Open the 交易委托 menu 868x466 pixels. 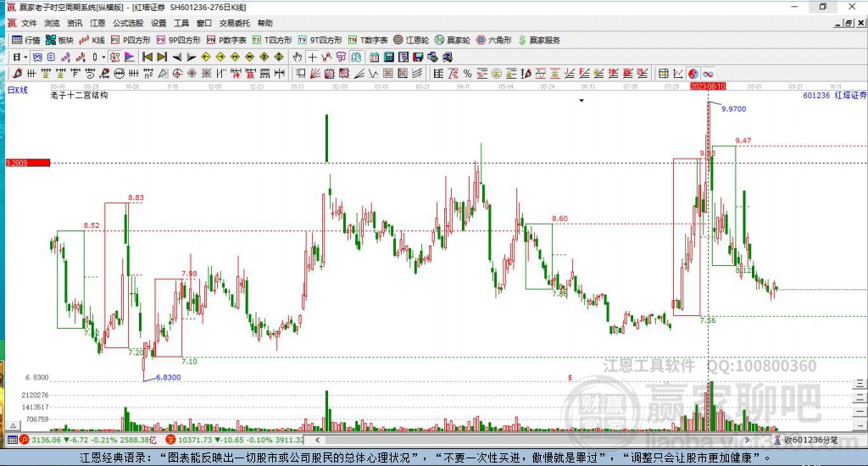click(x=235, y=23)
